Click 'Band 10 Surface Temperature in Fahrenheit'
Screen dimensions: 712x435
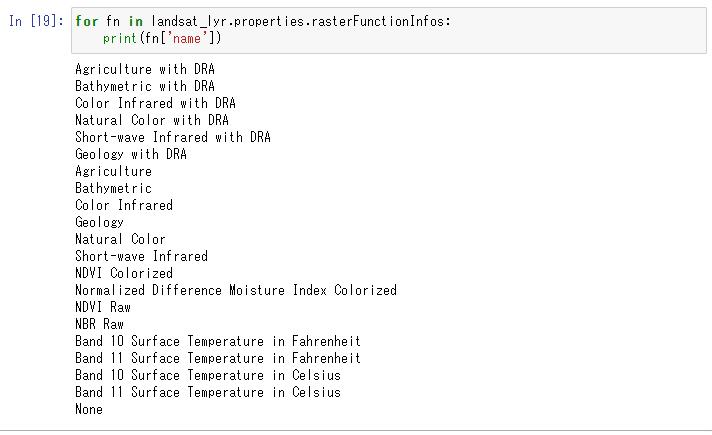(x=217, y=341)
